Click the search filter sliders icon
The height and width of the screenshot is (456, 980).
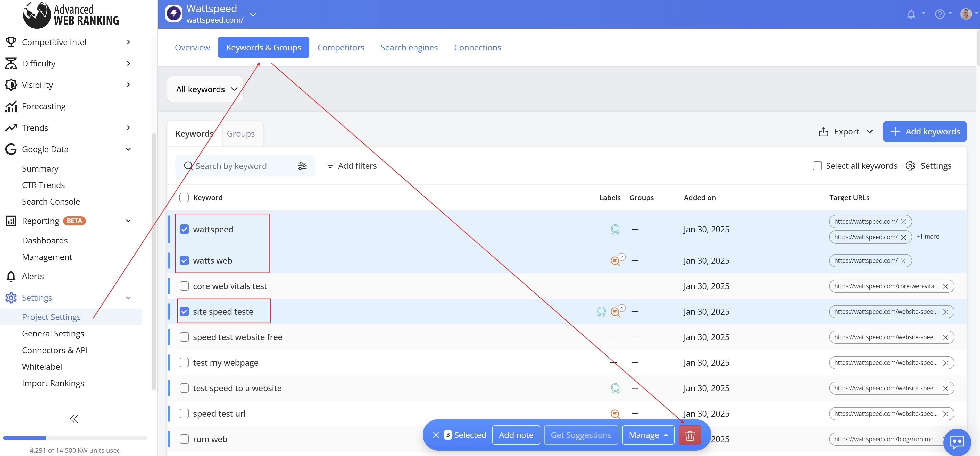point(302,166)
